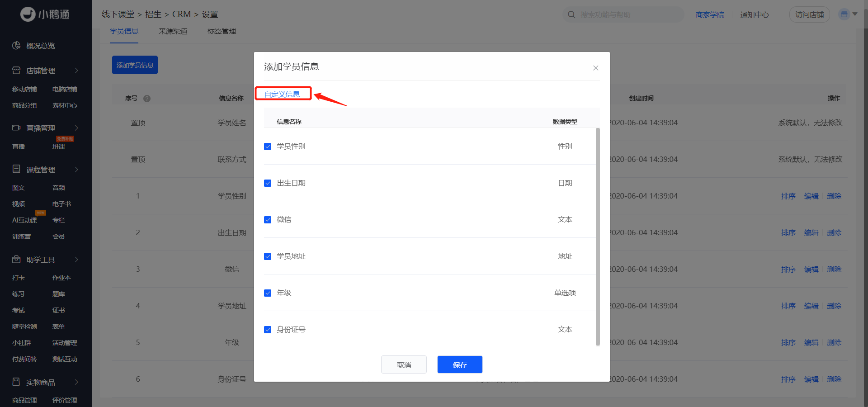Click the help question icon beside 序号
The image size is (868, 407).
point(147,99)
